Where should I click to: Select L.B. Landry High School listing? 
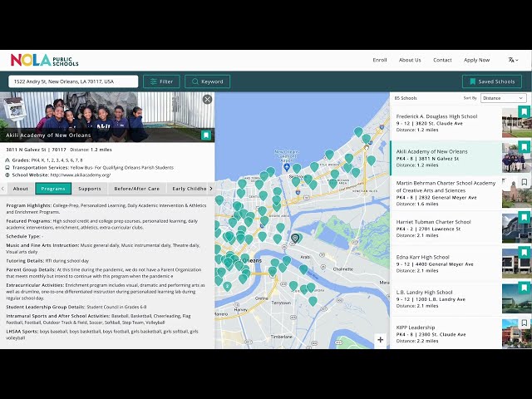point(446,299)
